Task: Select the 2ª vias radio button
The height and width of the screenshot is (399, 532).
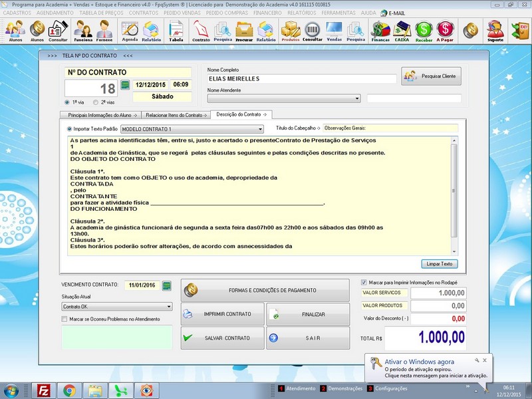Action: tap(96, 102)
